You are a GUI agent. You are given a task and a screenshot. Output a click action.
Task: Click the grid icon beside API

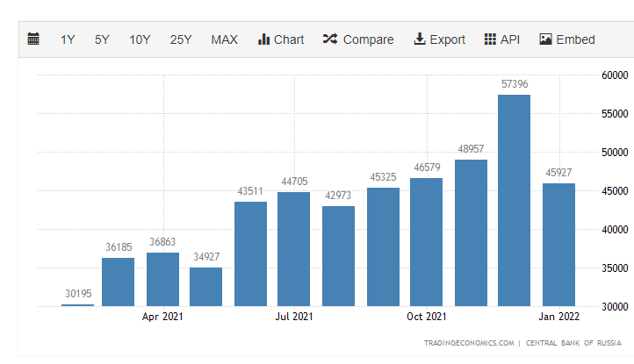pos(490,39)
